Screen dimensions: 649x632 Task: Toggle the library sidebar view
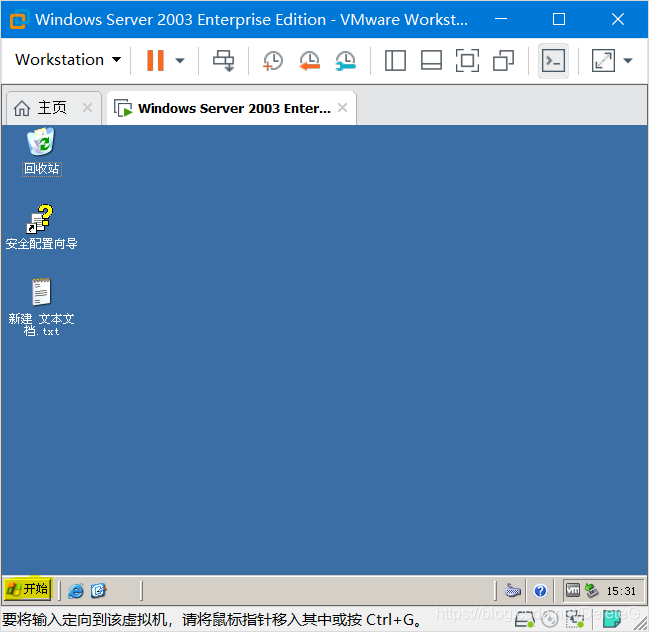click(x=395, y=60)
